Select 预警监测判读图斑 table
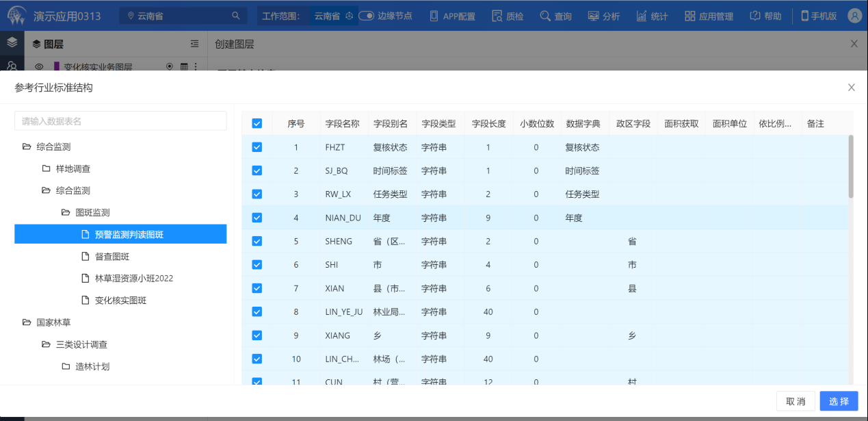The image size is (868, 421). [120, 234]
